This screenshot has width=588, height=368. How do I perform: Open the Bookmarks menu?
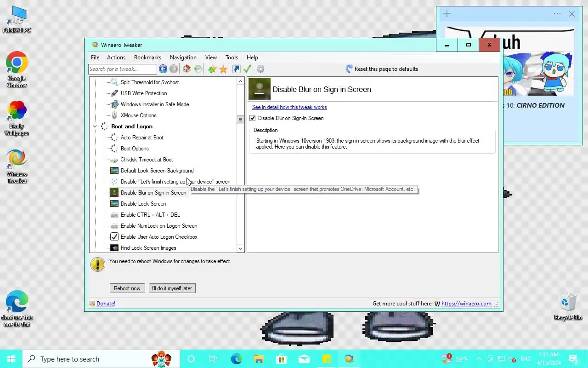click(x=147, y=57)
